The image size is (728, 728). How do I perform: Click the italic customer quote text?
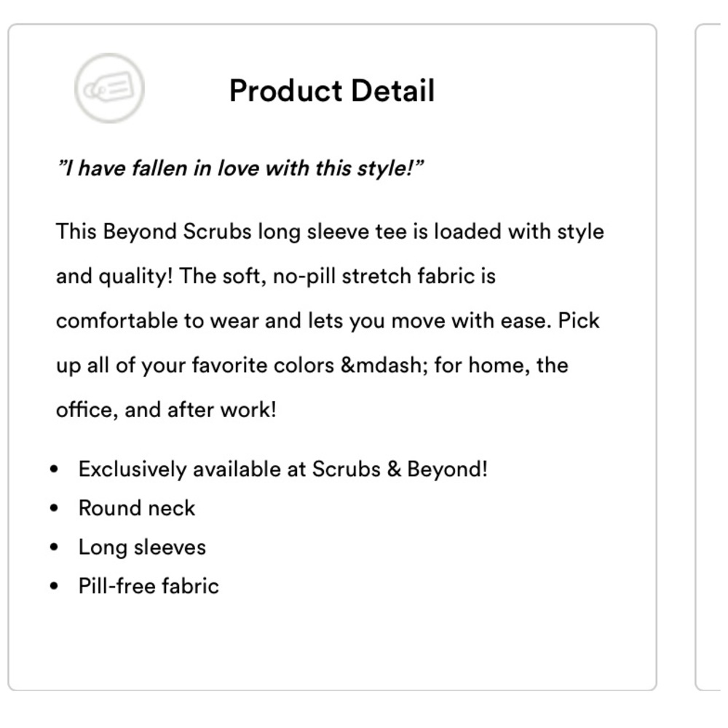(x=240, y=169)
